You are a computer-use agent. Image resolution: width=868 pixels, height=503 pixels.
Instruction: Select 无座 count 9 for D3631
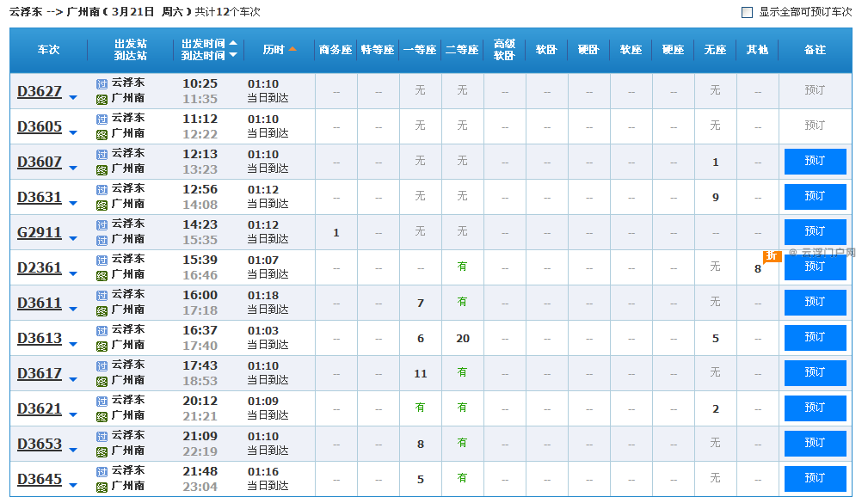tap(715, 198)
